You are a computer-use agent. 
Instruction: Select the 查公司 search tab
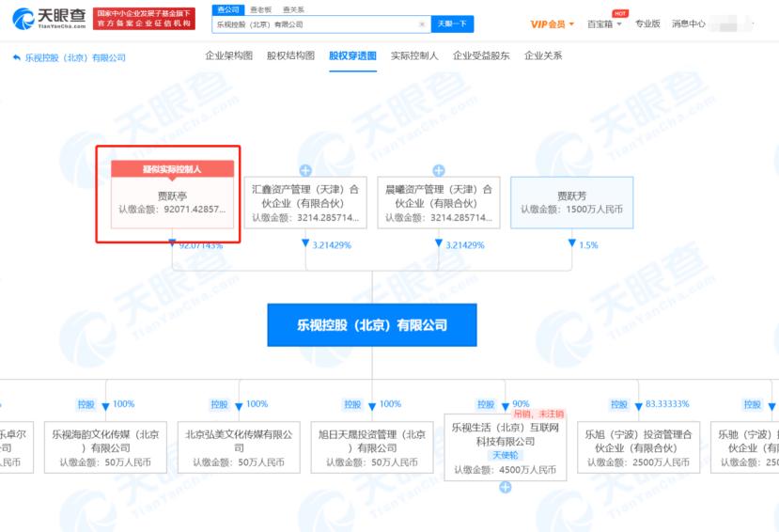tap(228, 9)
